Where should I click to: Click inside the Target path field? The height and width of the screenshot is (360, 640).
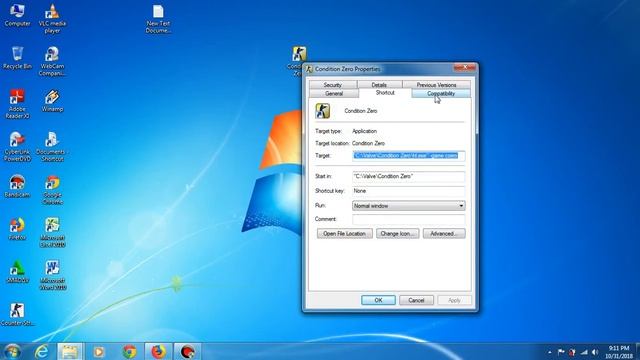coord(408,156)
